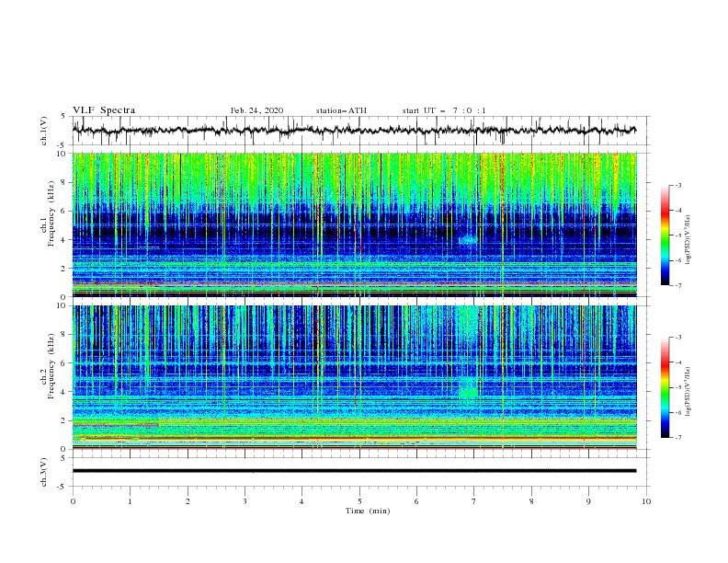This screenshot has width=728, height=563.
Task: Click the "-3" tick on the ch.1 colorbar
Action: point(677,185)
